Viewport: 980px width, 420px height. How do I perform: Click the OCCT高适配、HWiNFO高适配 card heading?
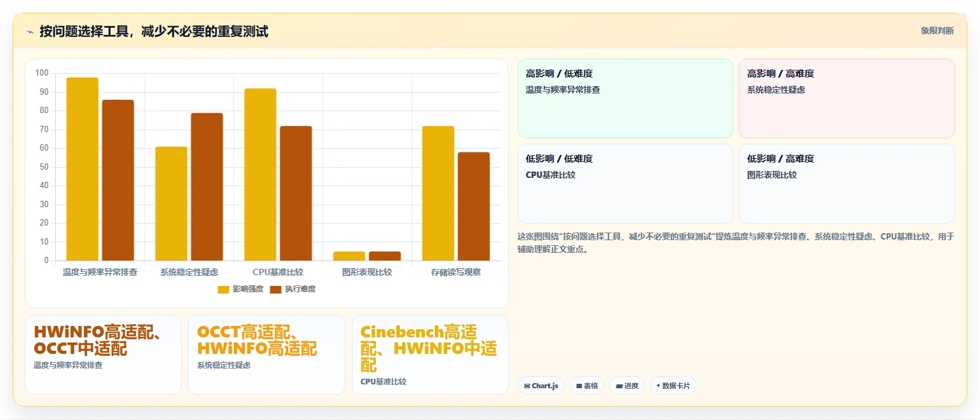pos(257,340)
